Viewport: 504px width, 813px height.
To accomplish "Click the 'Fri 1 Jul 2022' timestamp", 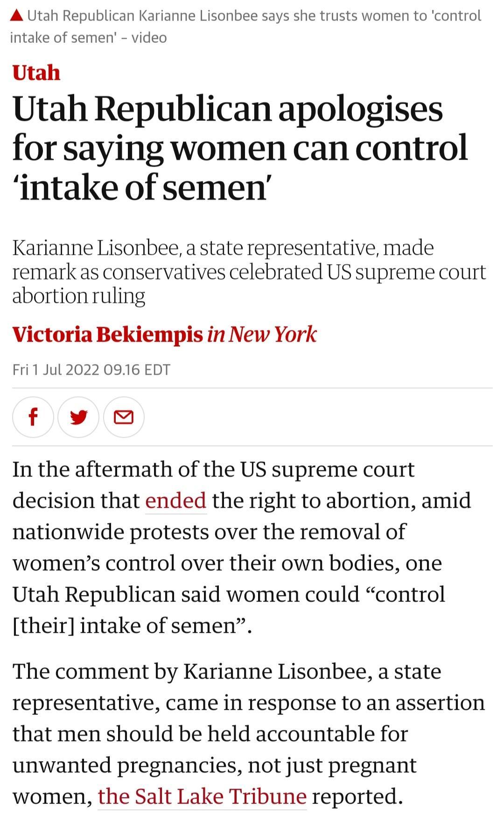I will point(91,369).
